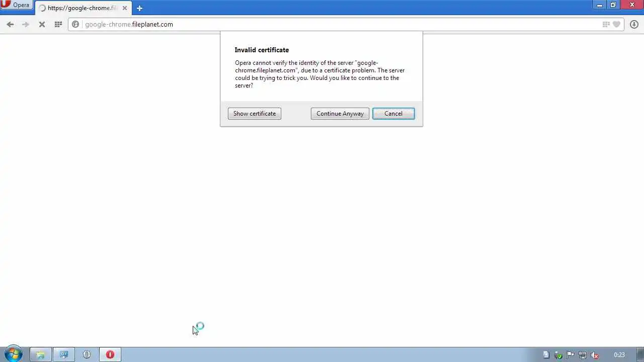Image resolution: width=644 pixels, height=362 pixels.
Task: Click the grey Opera taskbar icon
Action: (87, 354)
